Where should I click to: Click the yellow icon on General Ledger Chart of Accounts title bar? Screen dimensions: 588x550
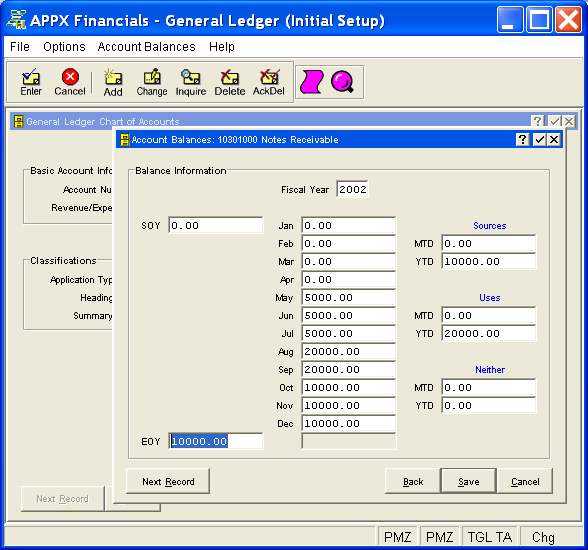pos(18,121)
